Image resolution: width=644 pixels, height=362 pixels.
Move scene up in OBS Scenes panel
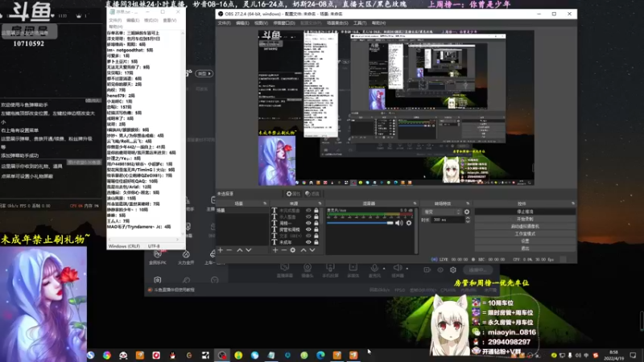tap(239, 250)
